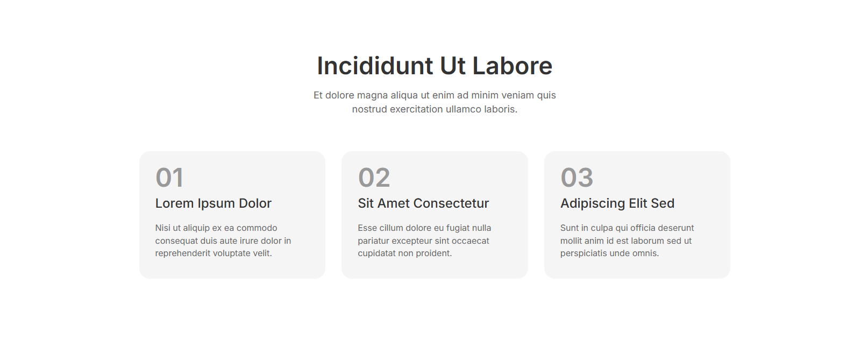The image size is (868, 346).
Task: Click the large '03' step number
Action: [x=577, y=178]
